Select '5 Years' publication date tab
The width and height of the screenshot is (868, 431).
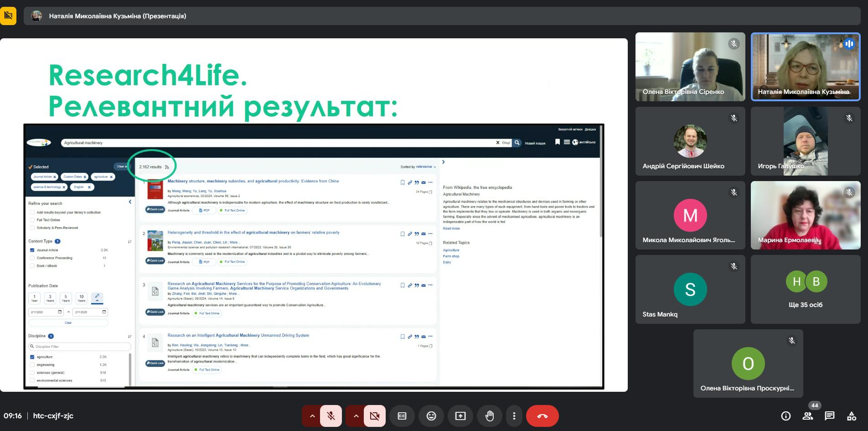66,298
